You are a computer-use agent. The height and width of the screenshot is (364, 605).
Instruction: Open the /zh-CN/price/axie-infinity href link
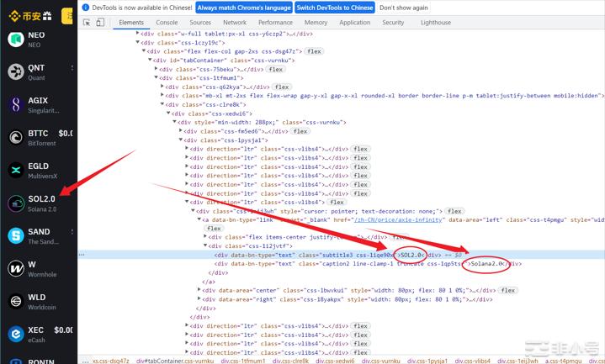pyautogui.click(x=398, y=219)
